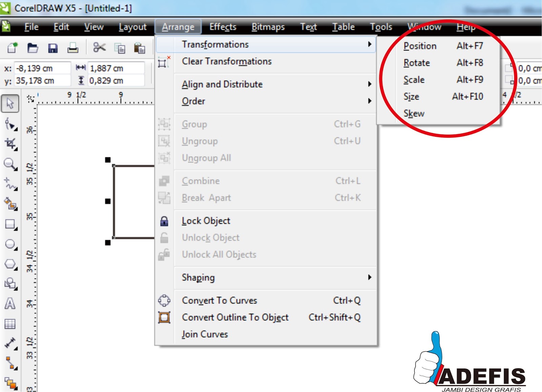Open the Shaping submenu
The width and height of the screenshot is (542, 392).
198,277
